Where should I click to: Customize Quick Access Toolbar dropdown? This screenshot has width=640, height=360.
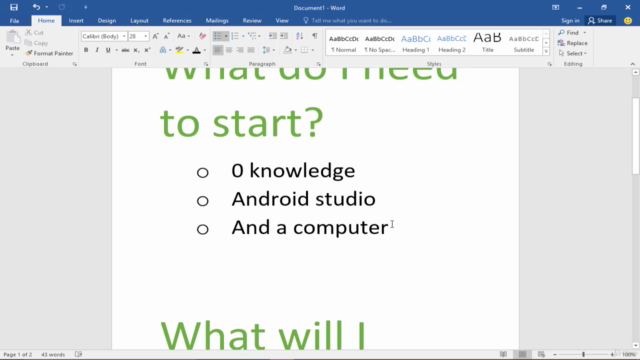click(x=85, y=7)
